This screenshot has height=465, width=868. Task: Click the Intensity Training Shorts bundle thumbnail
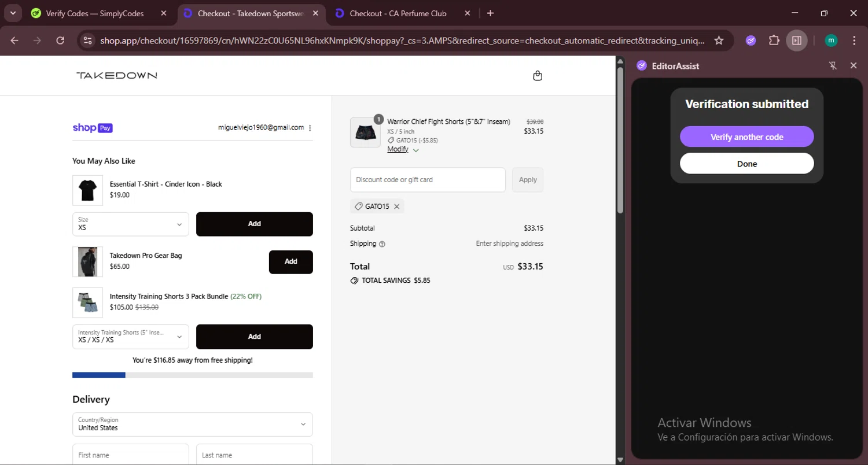tap(87, 302)
